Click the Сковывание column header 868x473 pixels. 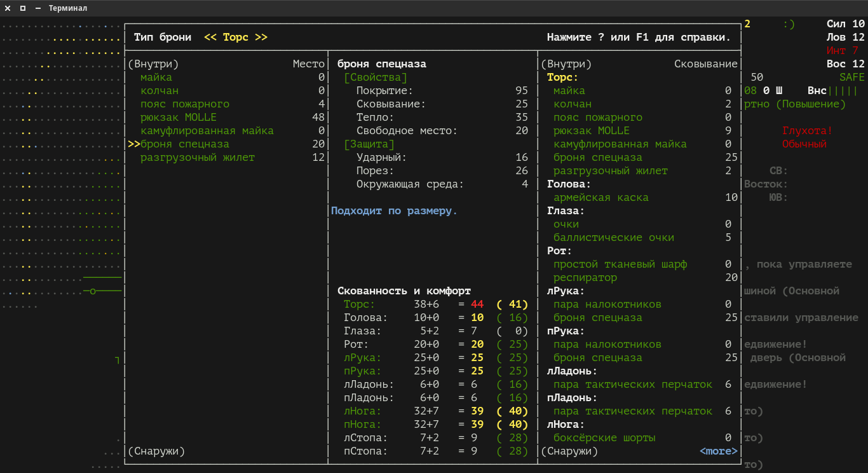[x=706, y=64]
